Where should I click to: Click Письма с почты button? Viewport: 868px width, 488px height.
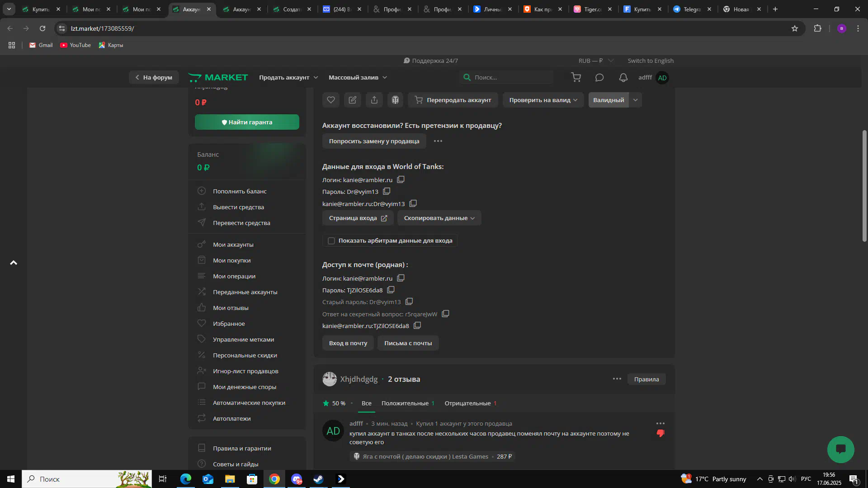(x=408, y=343)
